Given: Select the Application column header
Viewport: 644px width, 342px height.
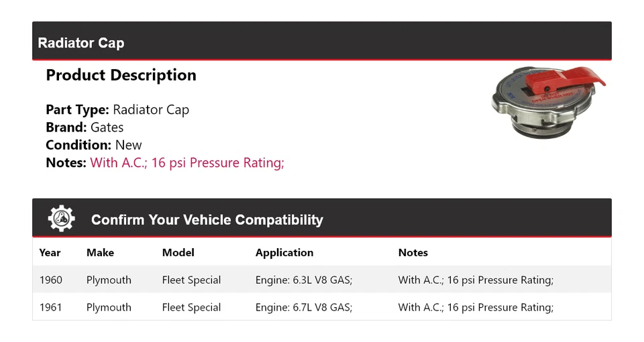Looking at the screenshot, I should click(x=284, y=253).
